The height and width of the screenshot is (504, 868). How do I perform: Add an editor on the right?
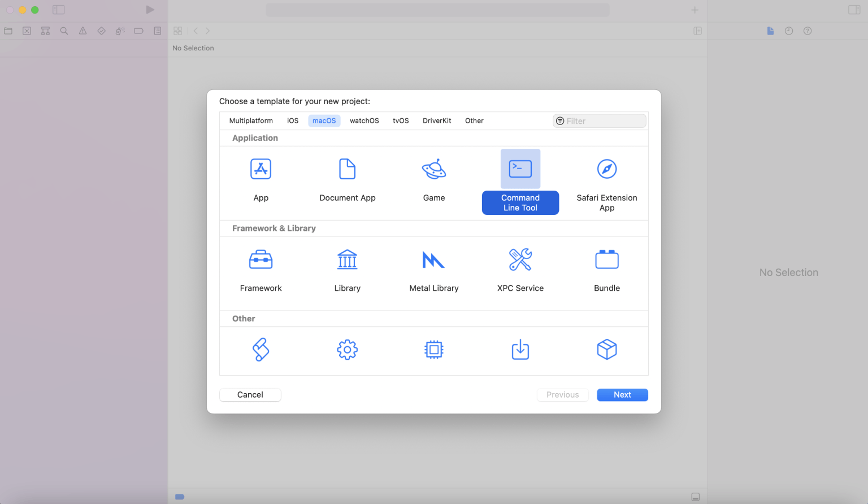tap(697, 31)
